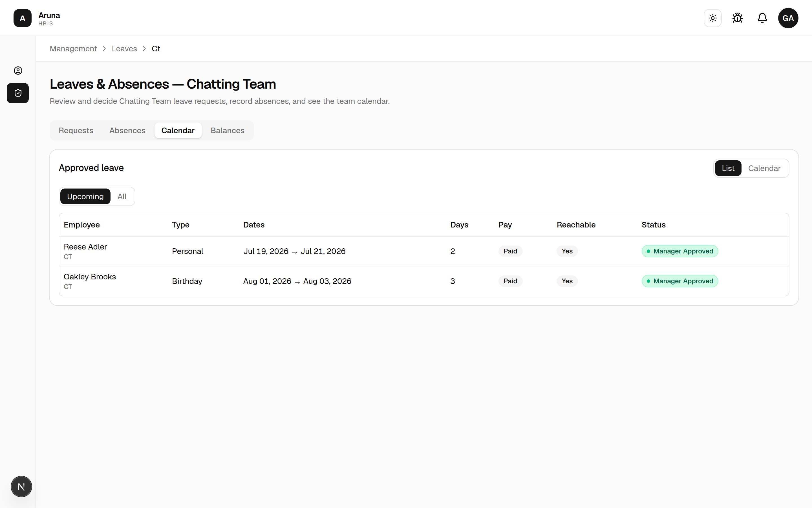Viewport: 812px width, 508px height.
Task: Click Paid badge in Oakley Brooks row
Action: tap(510, 281)
